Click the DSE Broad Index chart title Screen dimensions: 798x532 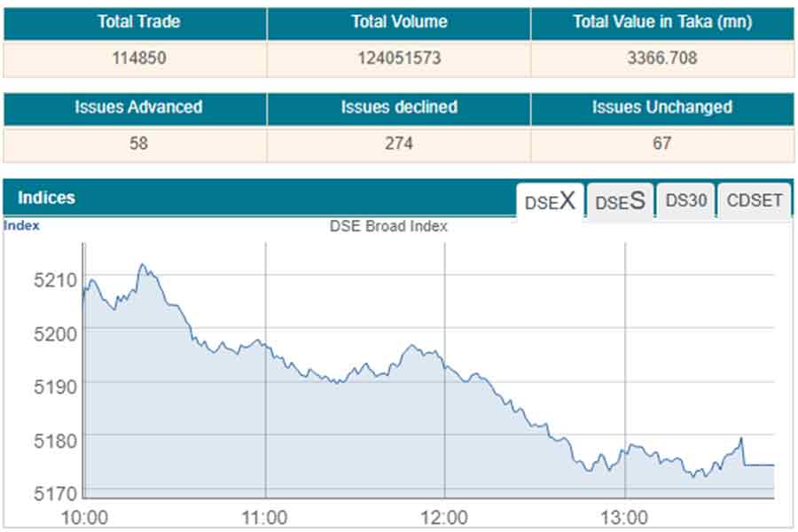388,226
